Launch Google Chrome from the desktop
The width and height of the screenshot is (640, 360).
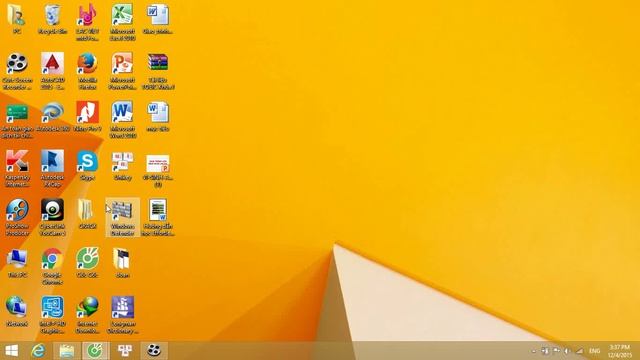52,266
